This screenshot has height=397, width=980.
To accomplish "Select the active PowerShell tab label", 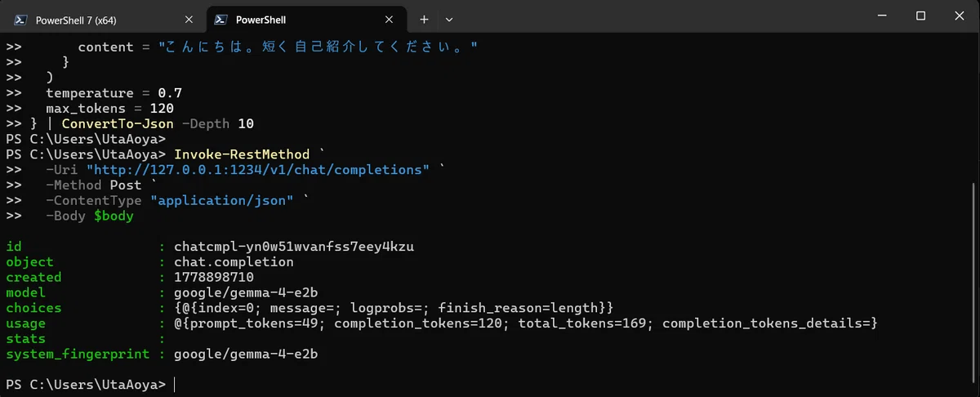I will [x=261, y=20].
